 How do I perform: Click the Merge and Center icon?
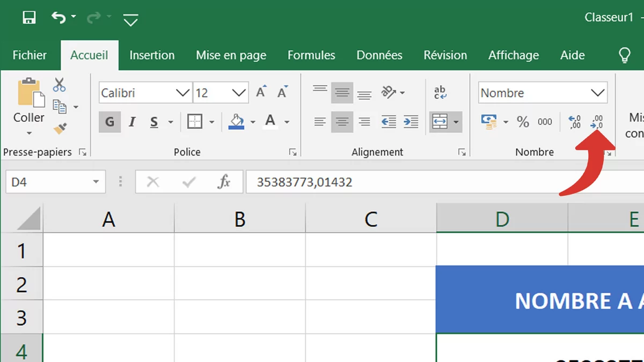[440, 122]
